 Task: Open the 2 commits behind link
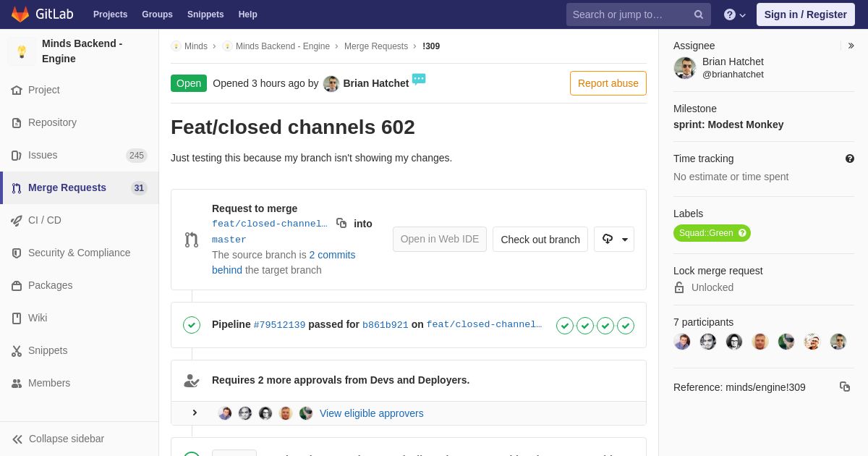284,262
